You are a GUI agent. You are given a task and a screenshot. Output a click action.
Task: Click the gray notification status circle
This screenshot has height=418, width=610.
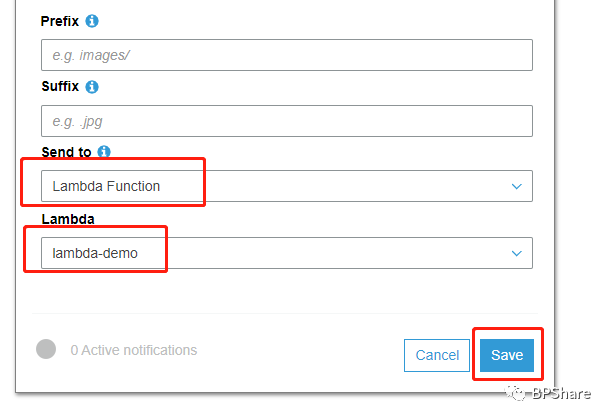[x=45, y=349]
